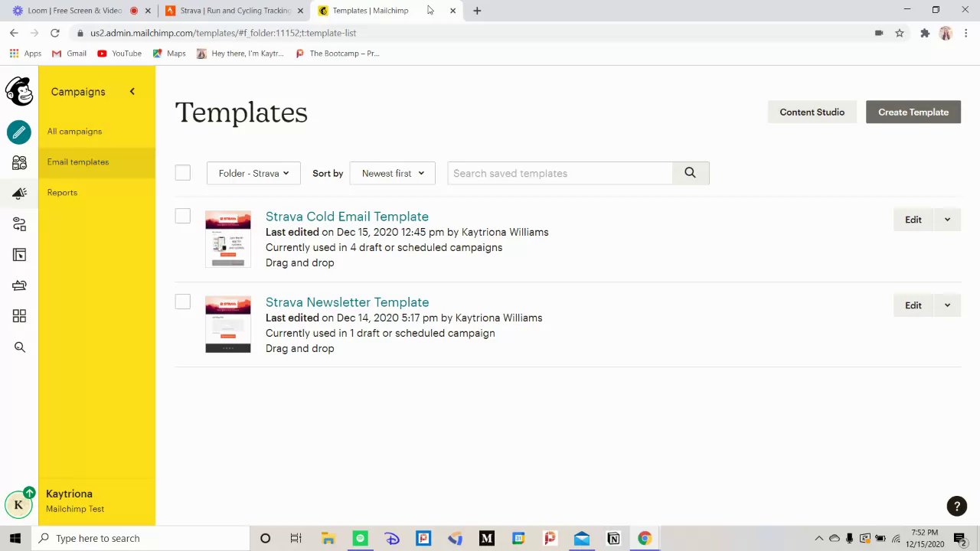Click the Chrome profile avatar

coord(946,33)
